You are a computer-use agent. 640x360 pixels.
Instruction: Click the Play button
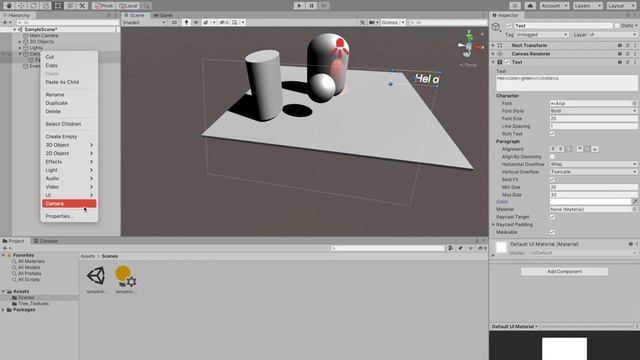point(299,6)
